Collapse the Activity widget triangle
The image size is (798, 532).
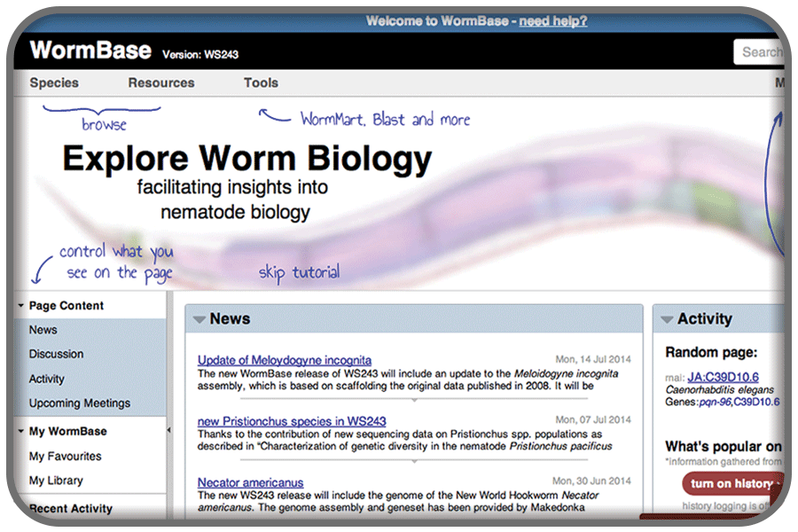(x=667, y=320)
